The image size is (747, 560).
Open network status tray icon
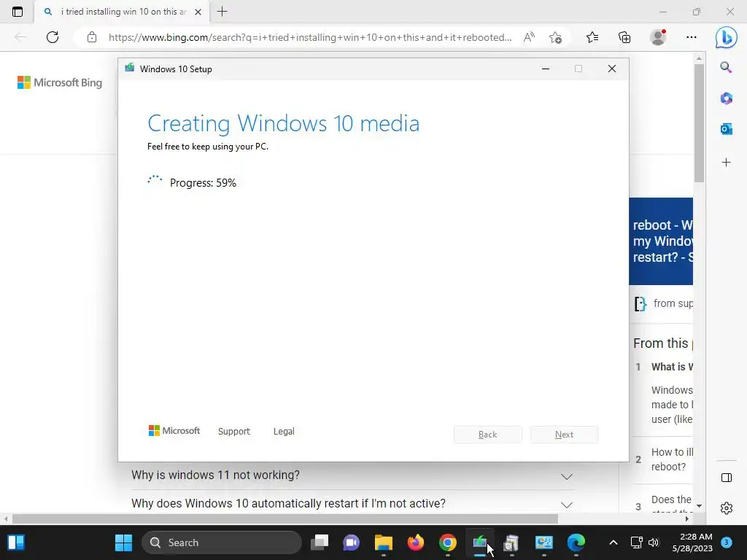636,542
